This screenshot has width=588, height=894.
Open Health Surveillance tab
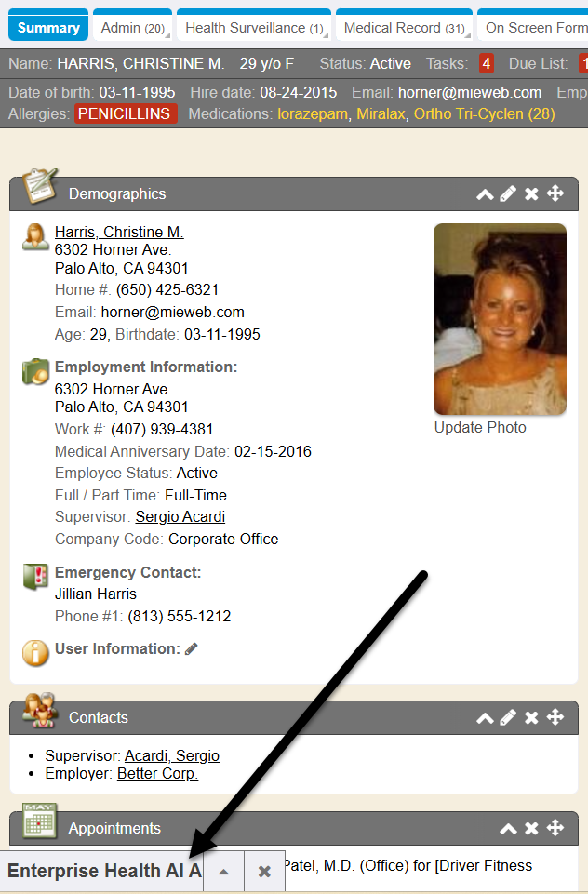[x=254, y=27]
